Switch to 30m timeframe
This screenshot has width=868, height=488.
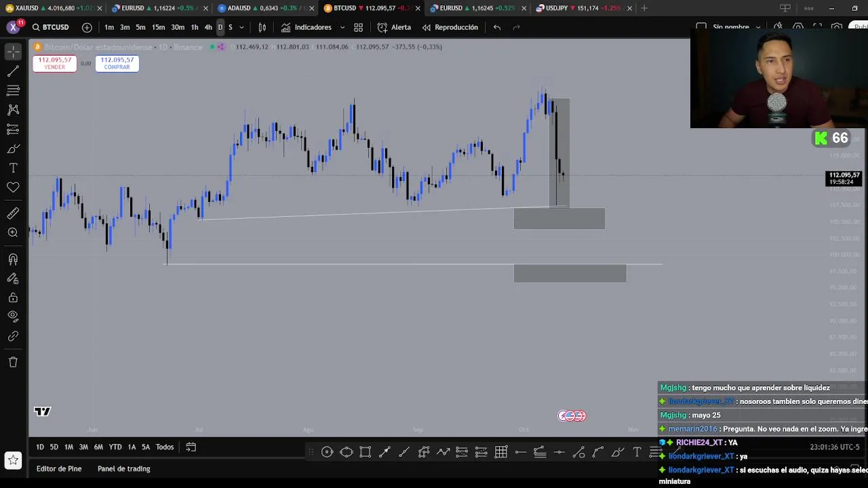click(x=178, y=27)
